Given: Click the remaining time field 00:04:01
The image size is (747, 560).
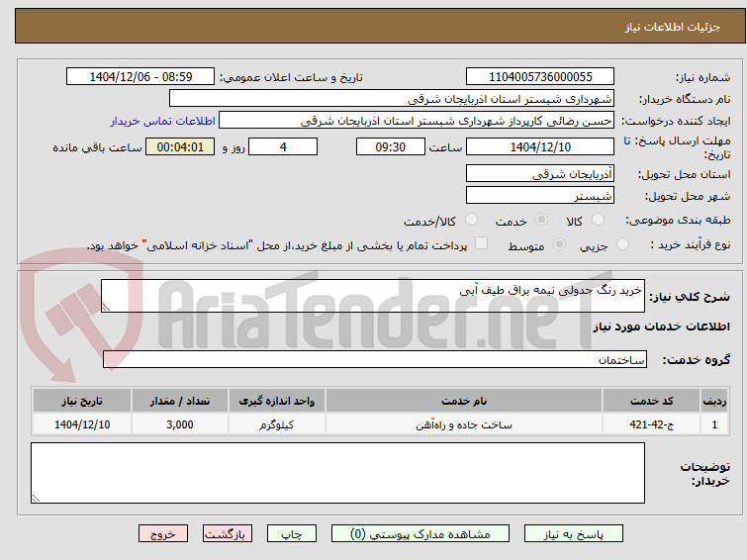Looking at the screenshot, I should (180, 146).
